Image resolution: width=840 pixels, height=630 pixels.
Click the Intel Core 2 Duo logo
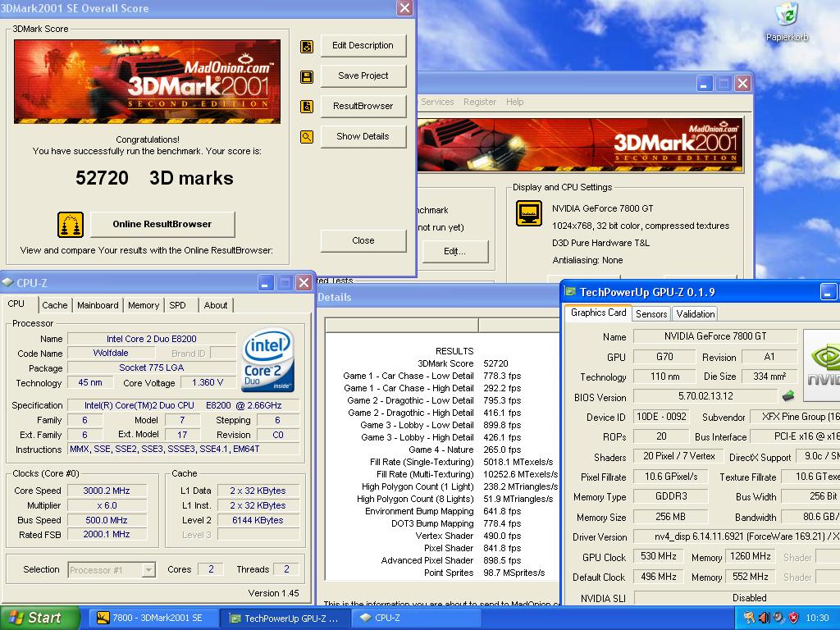pos(268,359)
